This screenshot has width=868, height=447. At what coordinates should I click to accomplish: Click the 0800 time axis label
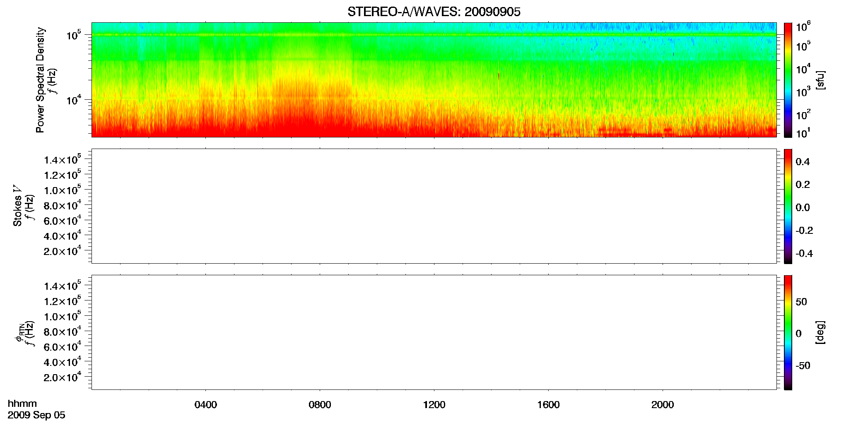pos(320,405)
